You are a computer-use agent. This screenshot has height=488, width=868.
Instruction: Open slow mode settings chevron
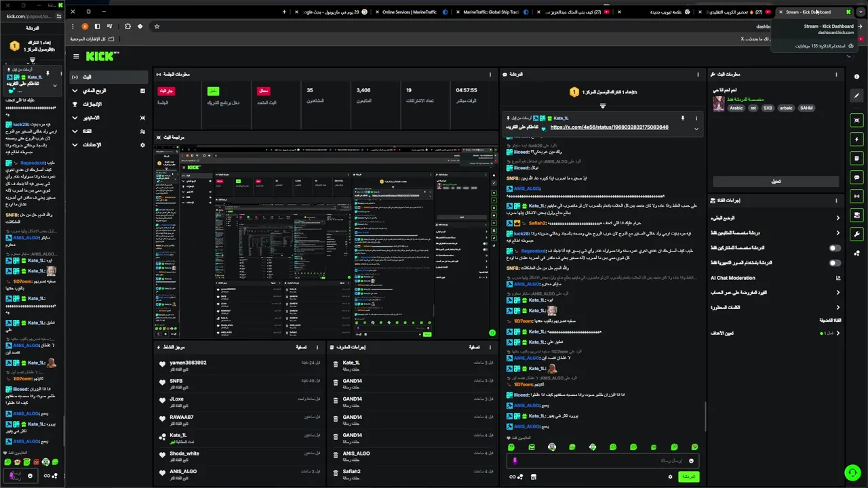(x=838, y=218)
